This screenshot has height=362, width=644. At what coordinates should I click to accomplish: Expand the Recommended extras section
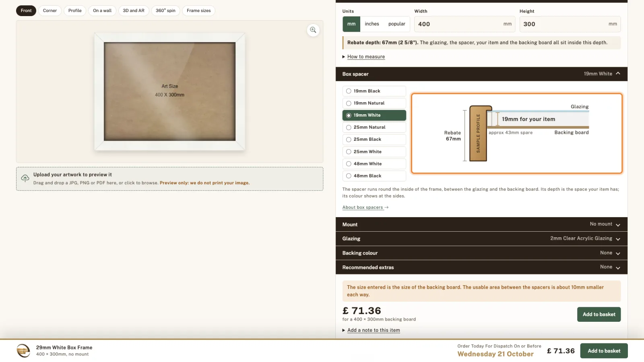coord(481,267)
